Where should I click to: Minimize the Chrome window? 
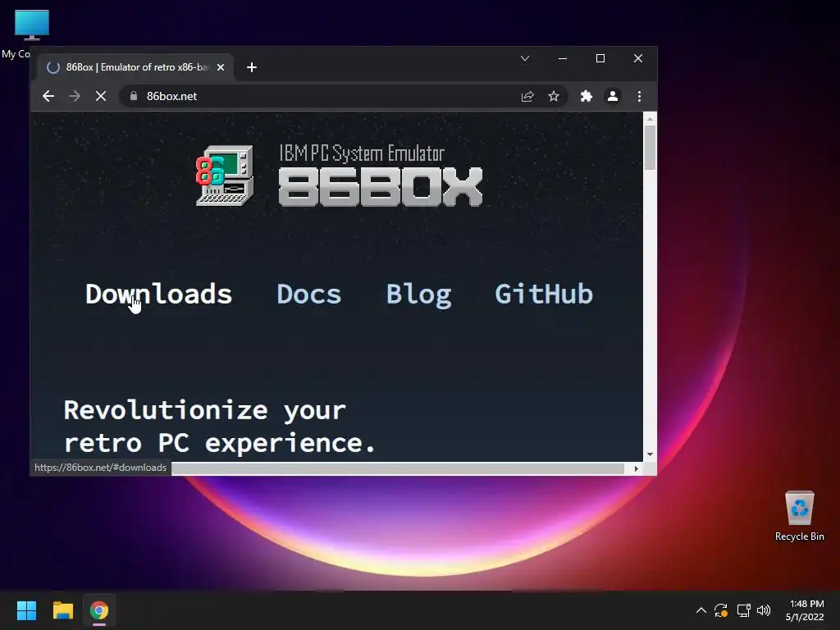[563, 58]
